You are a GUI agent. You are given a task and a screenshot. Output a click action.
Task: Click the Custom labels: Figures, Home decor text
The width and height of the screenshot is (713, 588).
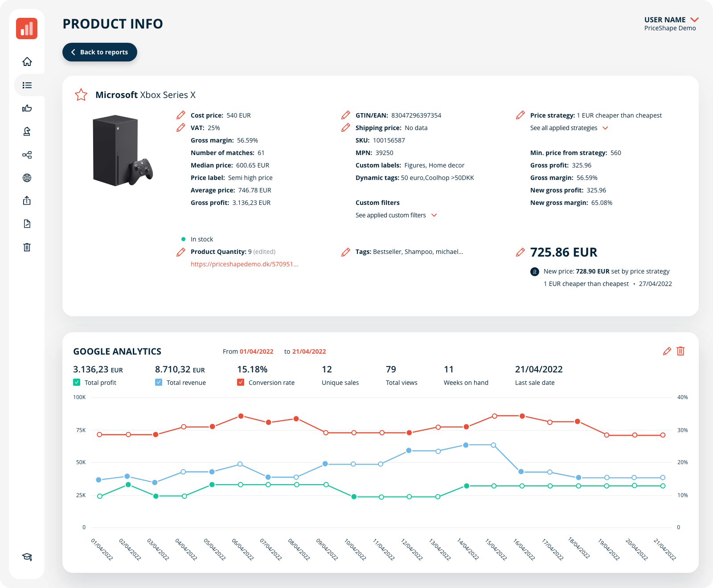(410, 165)
